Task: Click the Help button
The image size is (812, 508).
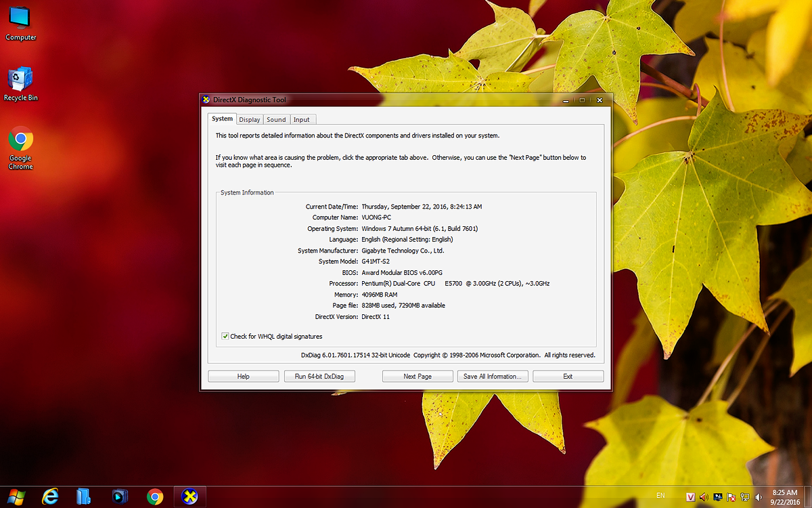Action: click(244, 377)
